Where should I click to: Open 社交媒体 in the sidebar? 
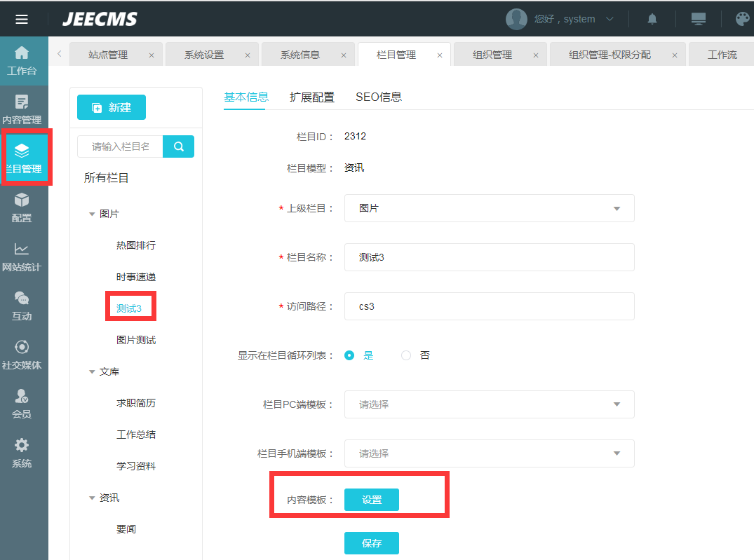click(22, 355)
